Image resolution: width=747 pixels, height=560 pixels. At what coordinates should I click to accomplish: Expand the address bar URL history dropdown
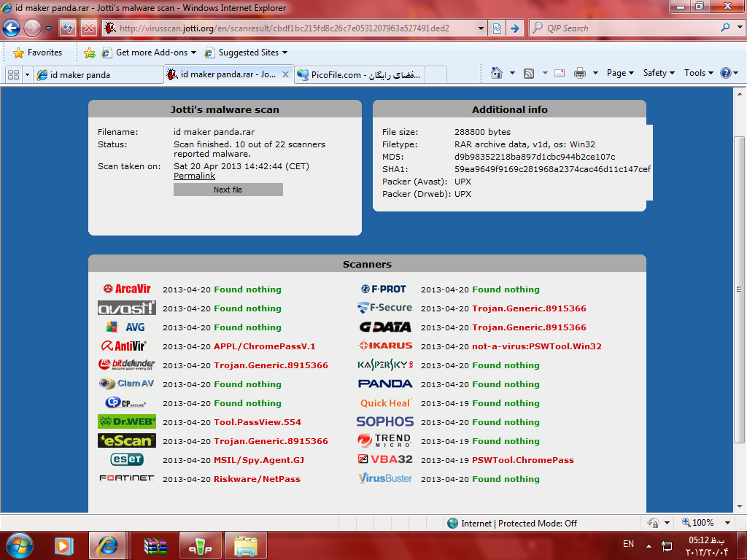click(x=481, y=28)
